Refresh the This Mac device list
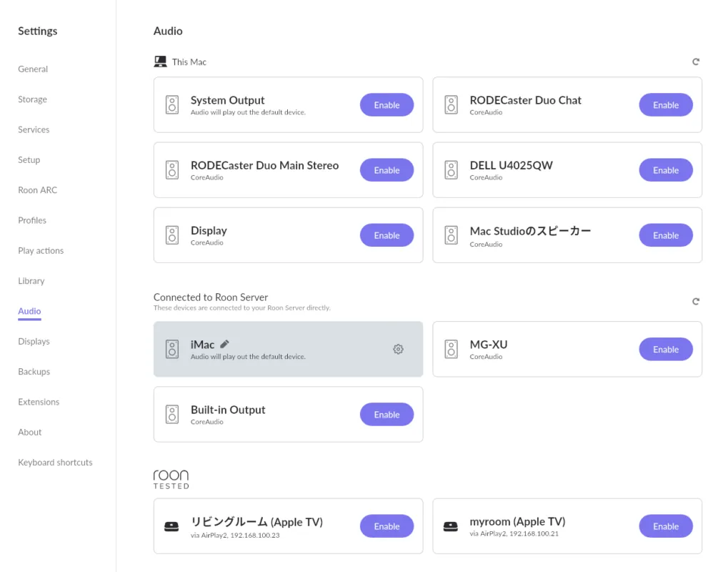This screenshot has width=728, height=572. [695, 62]
